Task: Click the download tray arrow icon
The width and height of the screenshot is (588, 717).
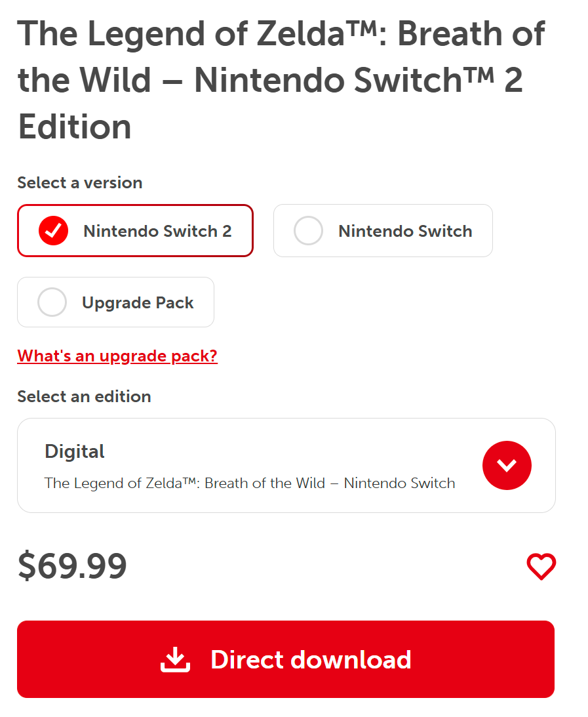Action: click(175, 660)
